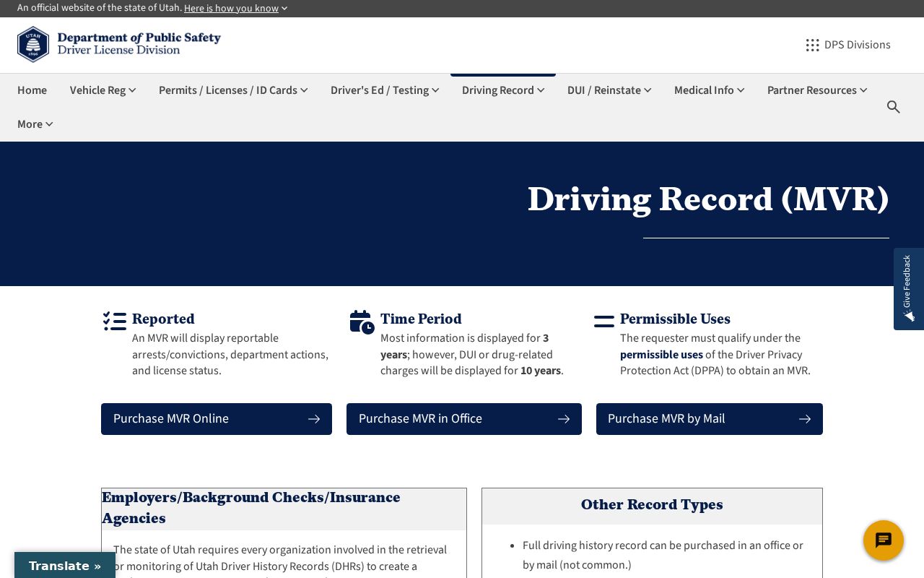The height and width of the screenshot is (578, 924).
Task: Click 'Department of Public Safety' header text
Action: (139, 38)
